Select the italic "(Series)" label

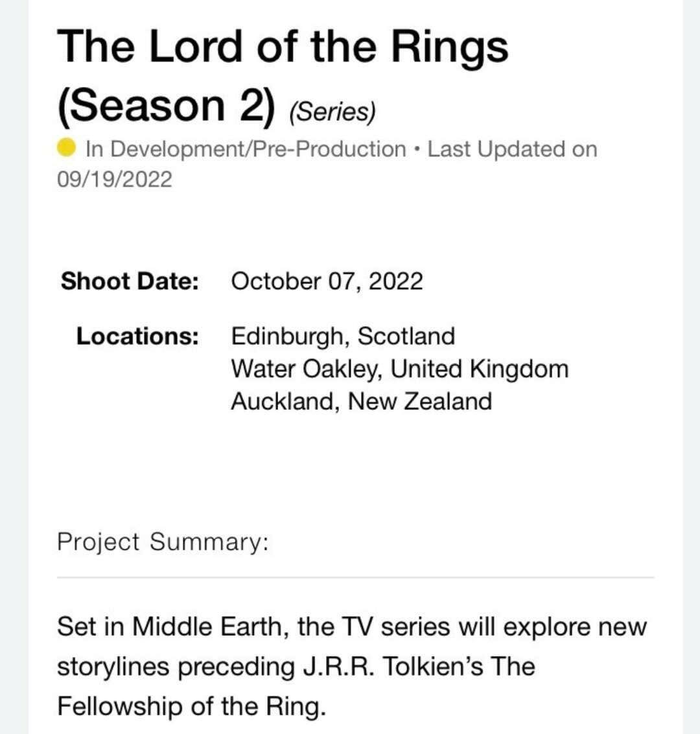tap(332, 112)
